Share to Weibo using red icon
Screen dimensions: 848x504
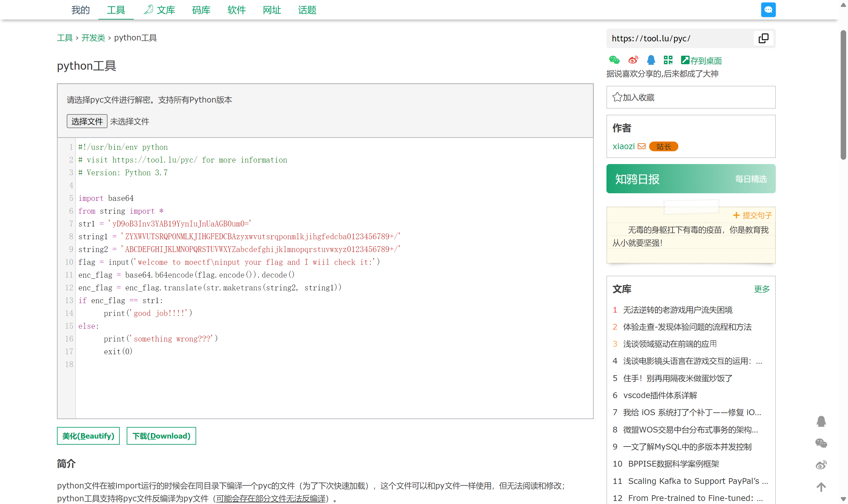click(633, 60)
